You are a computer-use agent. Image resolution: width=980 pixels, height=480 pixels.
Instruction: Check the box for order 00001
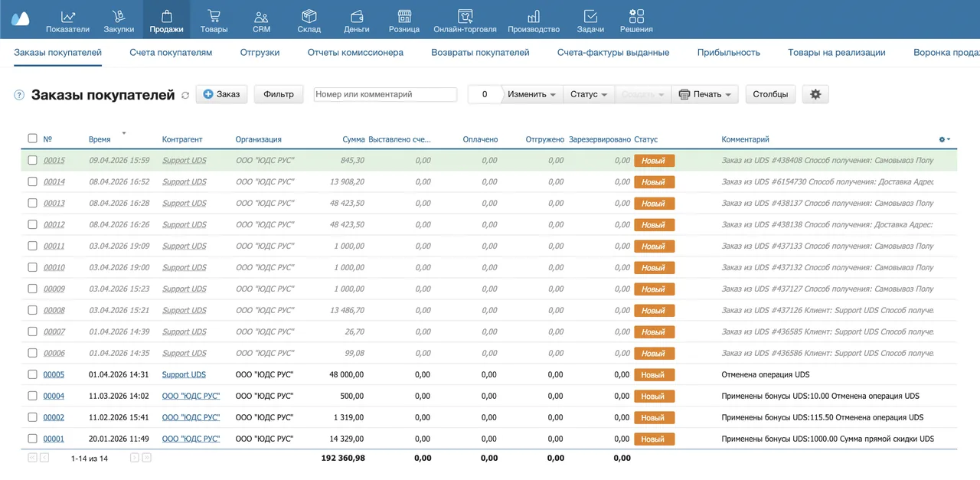pyautogui.click(x=32, y=439)
